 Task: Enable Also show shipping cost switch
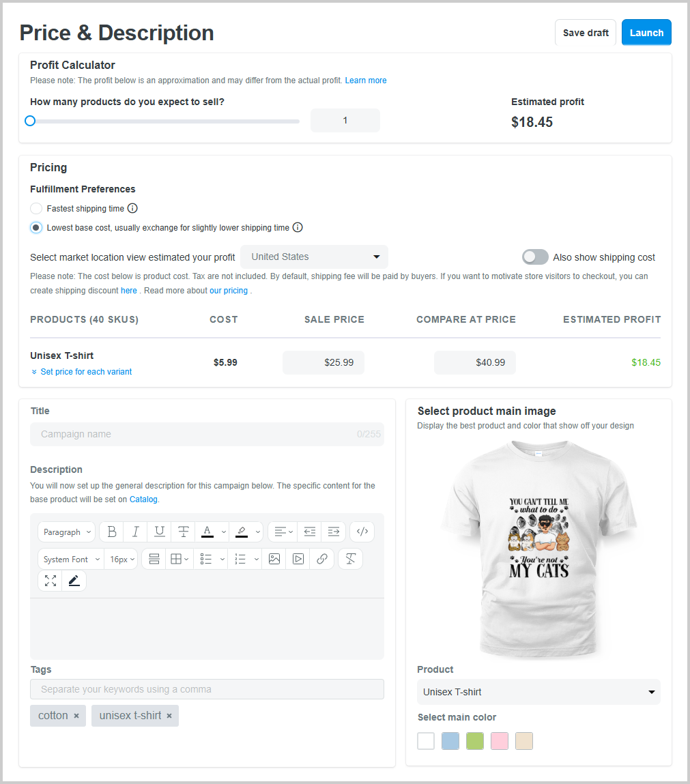pyautogui.click(x=535, y=257)
